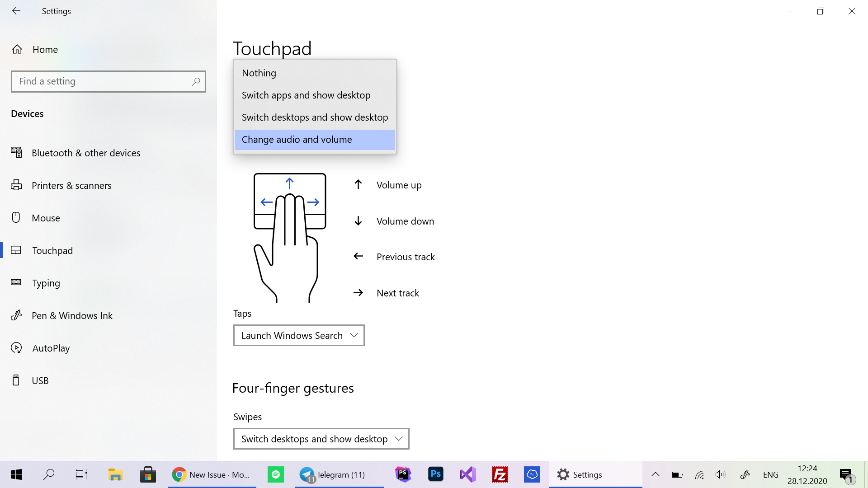Open the volume control in system tray
Screen dimensions: 868x488
pos(720,474)
